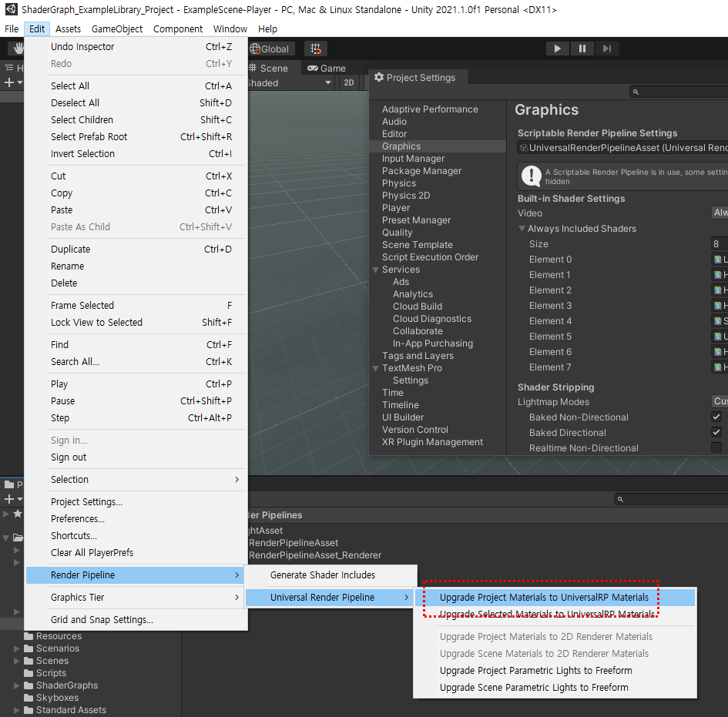Open the Lightmap Modes dropdown

point(720,401)
